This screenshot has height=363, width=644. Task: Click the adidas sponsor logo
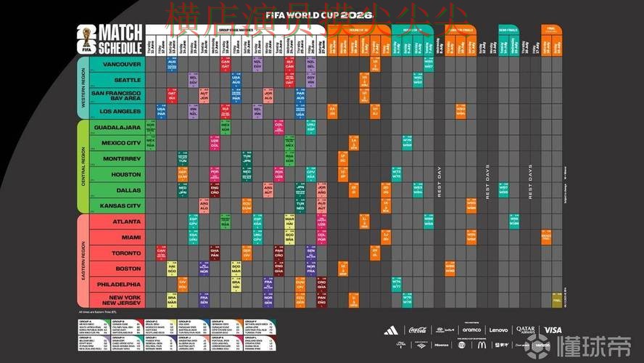[x=391, y=330]
